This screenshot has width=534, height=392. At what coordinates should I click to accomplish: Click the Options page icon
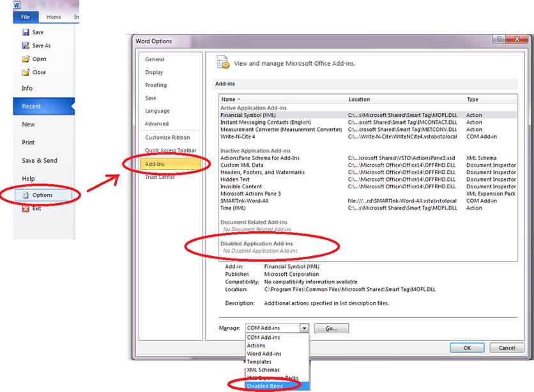click(25, 195)
